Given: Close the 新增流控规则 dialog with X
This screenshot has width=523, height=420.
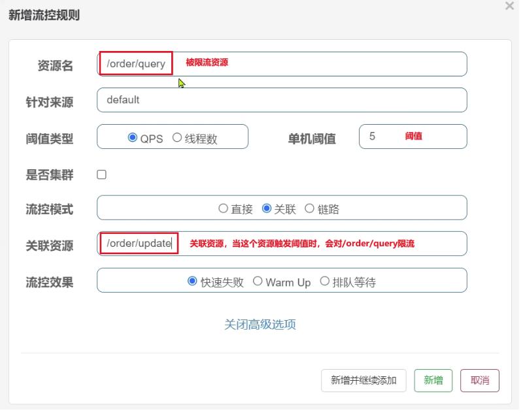Looking at the screenshot, I should click(509, 6).
